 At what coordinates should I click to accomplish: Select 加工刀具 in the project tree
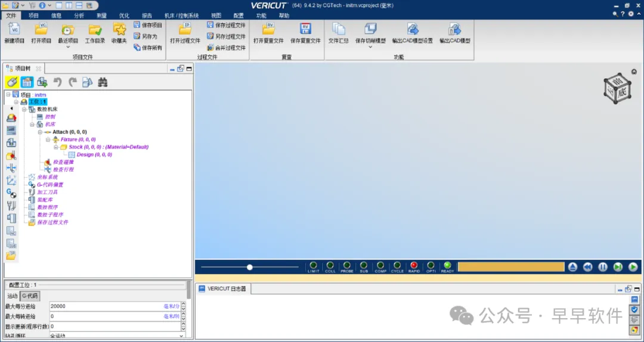[47, 192]
